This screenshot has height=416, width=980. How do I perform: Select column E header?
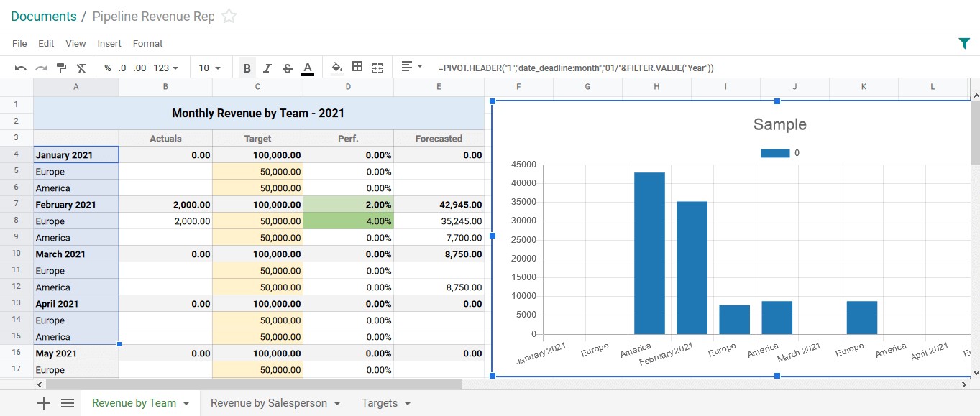click(439, 87)
